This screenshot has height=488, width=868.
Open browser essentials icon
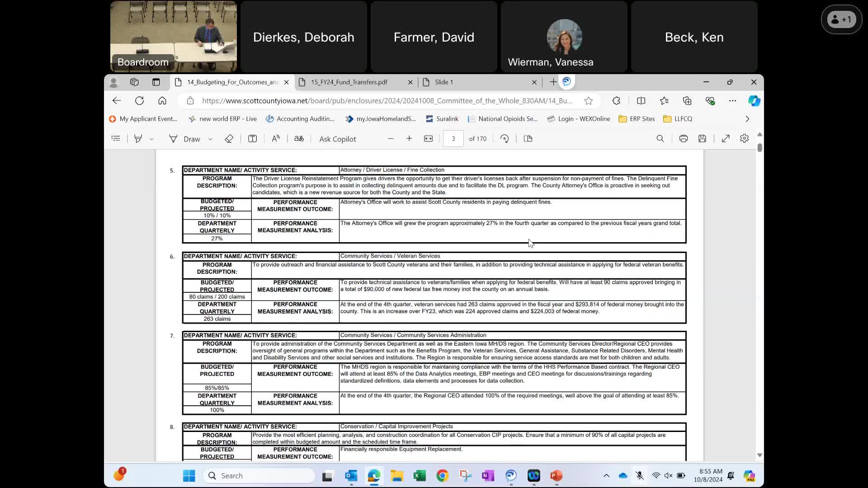[x=710, y=101]
